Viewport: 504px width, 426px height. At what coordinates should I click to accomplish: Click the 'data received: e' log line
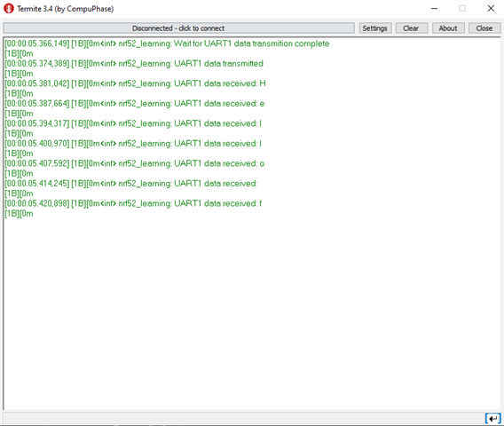click(134, 104)
